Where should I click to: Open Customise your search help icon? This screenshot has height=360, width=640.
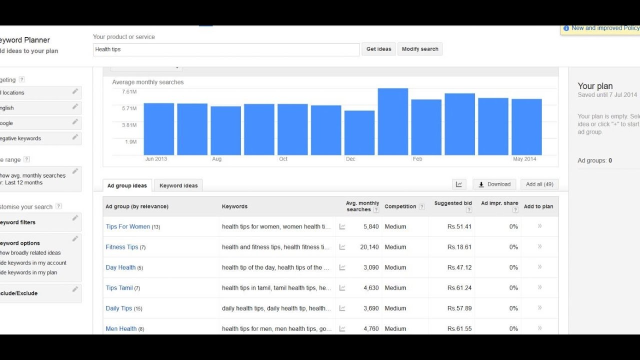(x=59, y=206)
